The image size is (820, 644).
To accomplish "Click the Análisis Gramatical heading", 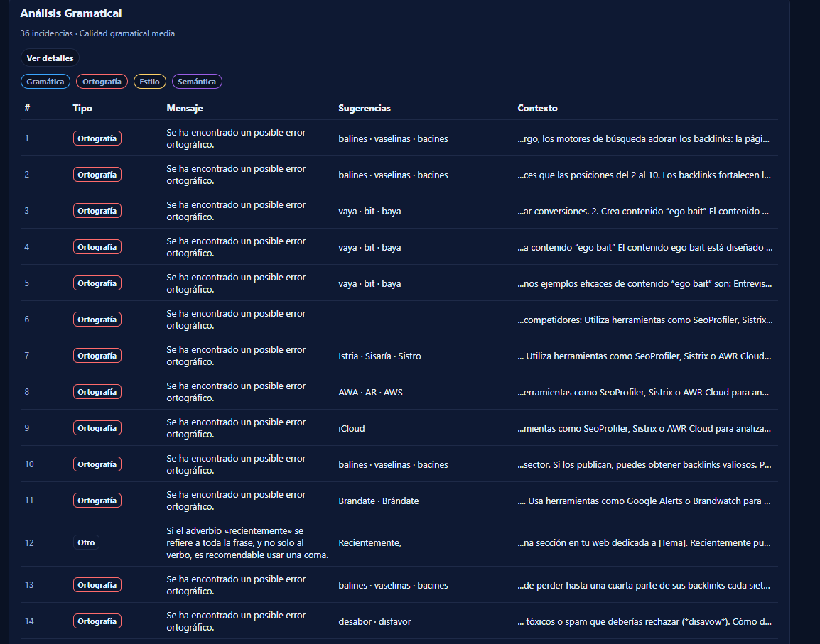I will click(x=71, y=13).
